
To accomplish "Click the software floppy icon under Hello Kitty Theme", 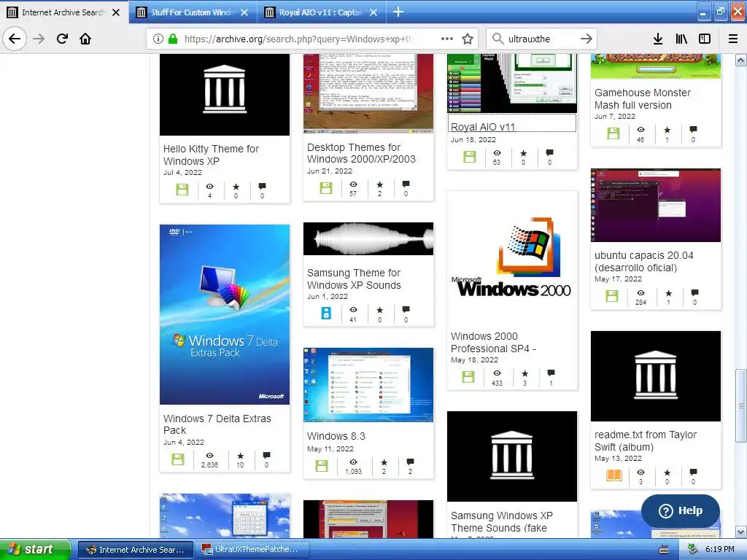I will pos(182,190).
